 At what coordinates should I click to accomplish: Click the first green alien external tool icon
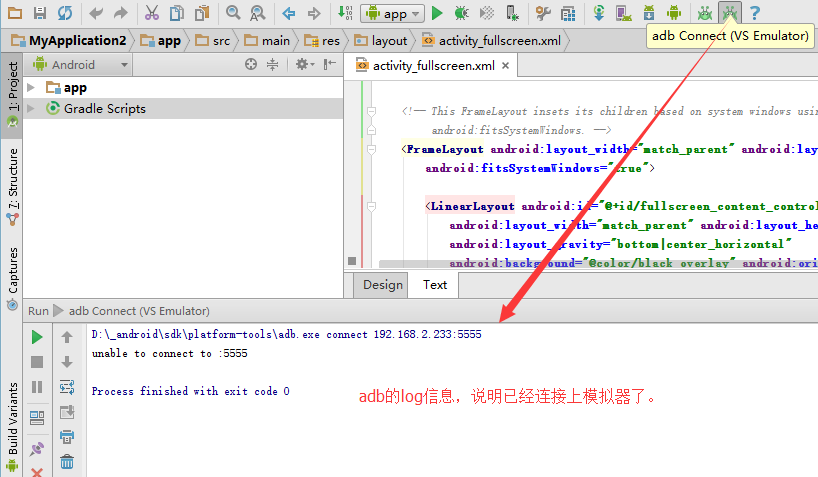point(705,13)
